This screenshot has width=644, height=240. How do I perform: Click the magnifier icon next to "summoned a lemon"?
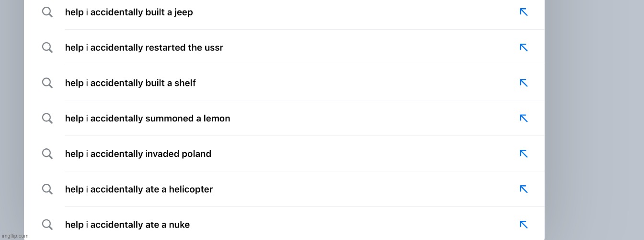(x=47, y=118)
